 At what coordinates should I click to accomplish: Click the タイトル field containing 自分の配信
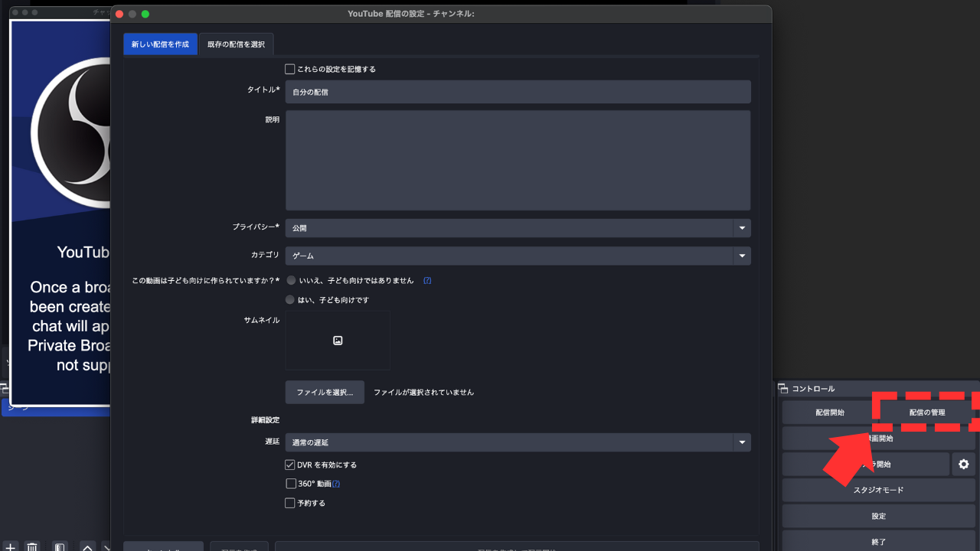(518, 92)
